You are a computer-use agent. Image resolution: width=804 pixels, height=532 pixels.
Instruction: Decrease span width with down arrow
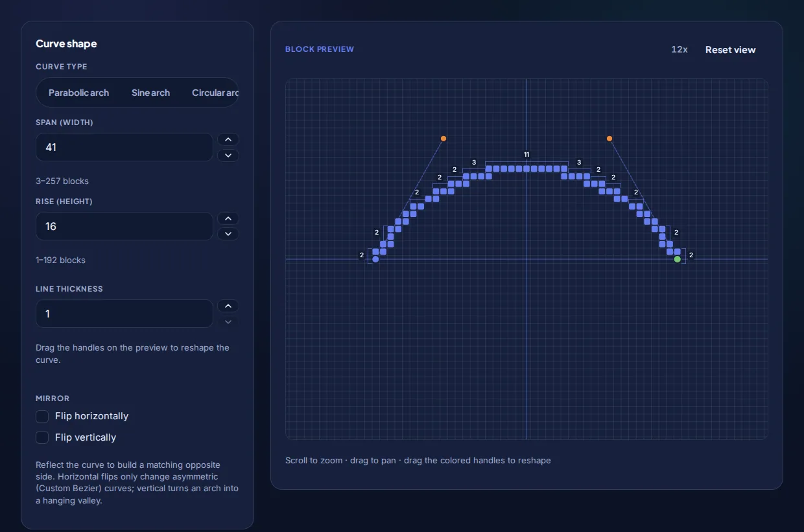228,156
